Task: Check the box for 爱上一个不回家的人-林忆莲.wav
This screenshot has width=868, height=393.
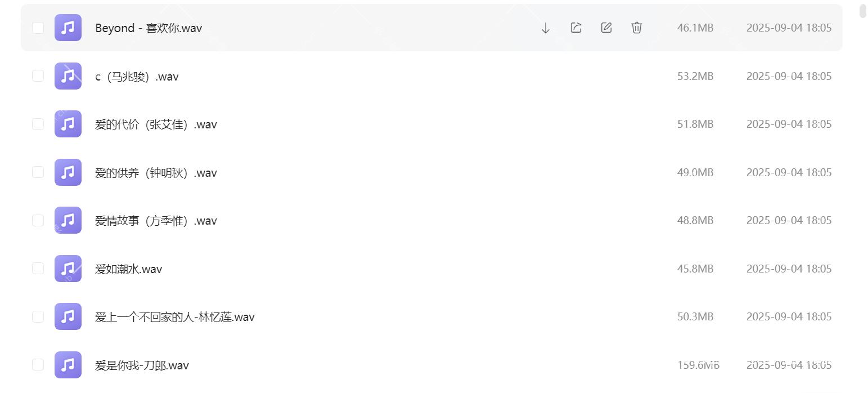Action: pyautogui.click(x=38, y=316)
